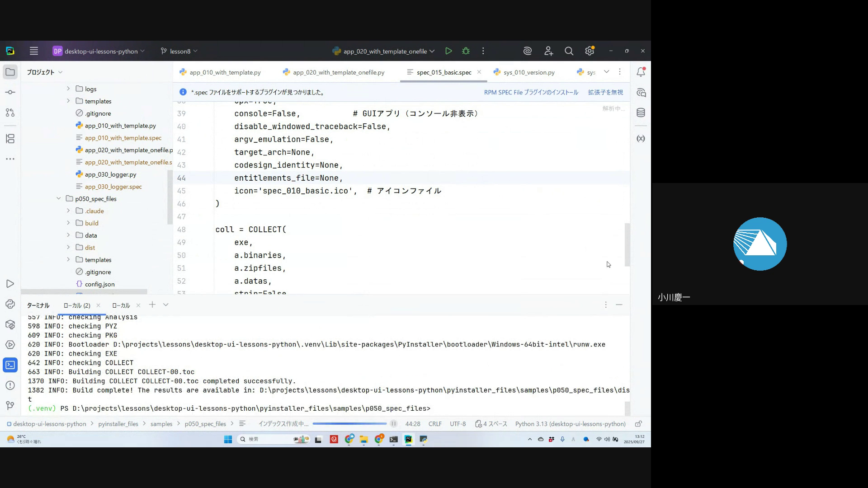Open the main hamburger menu
The image size is (868, 488).
[34, 51]
